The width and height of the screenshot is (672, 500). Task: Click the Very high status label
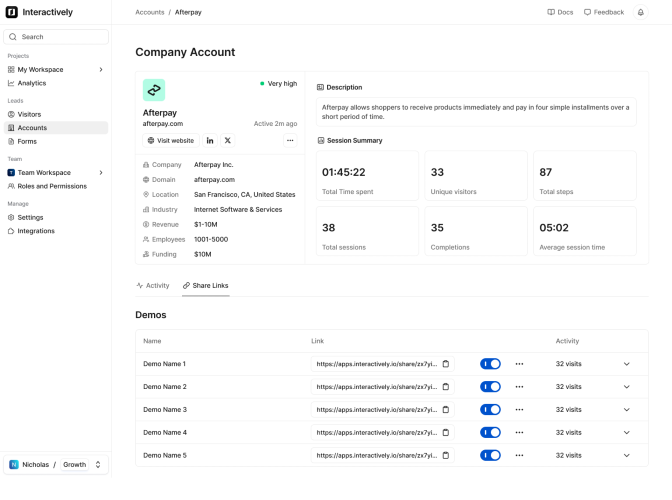click(279, 84)
